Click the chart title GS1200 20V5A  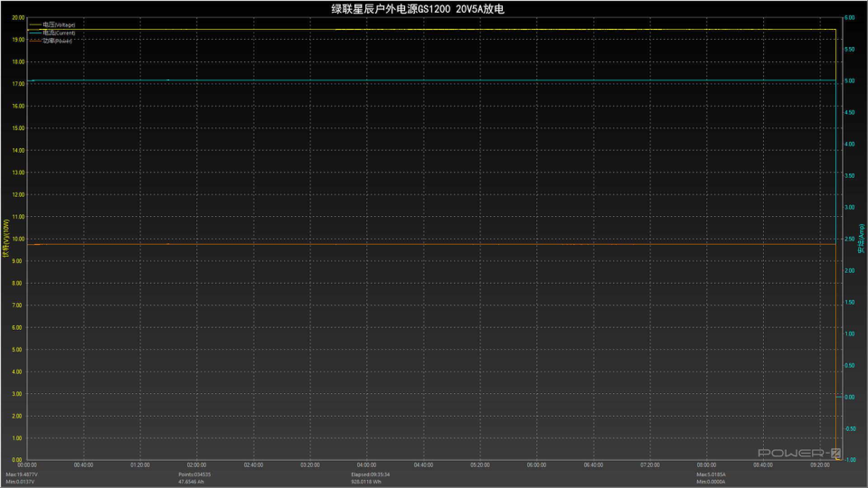(x=417, y=9)
